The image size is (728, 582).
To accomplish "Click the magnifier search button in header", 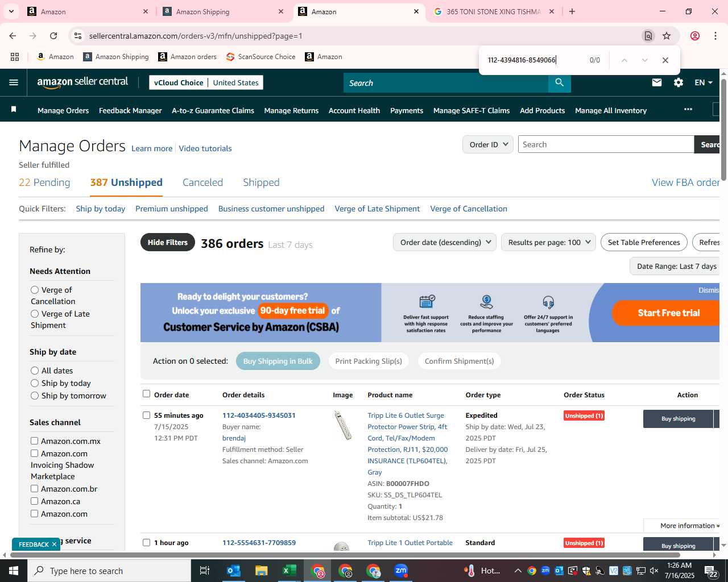I will click(560, 83).
